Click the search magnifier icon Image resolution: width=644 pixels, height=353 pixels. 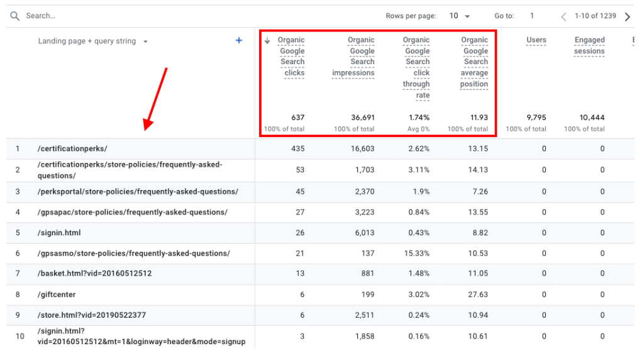coord(14,16)
